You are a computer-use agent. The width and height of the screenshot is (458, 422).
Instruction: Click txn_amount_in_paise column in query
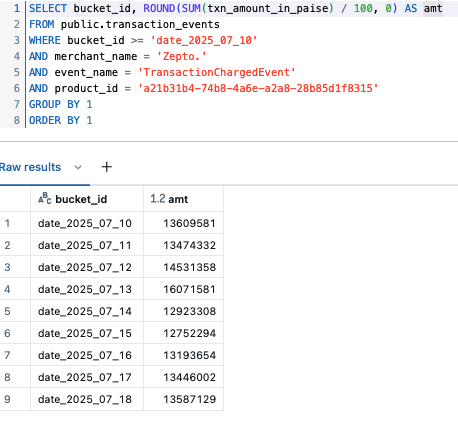click(268, 8)
